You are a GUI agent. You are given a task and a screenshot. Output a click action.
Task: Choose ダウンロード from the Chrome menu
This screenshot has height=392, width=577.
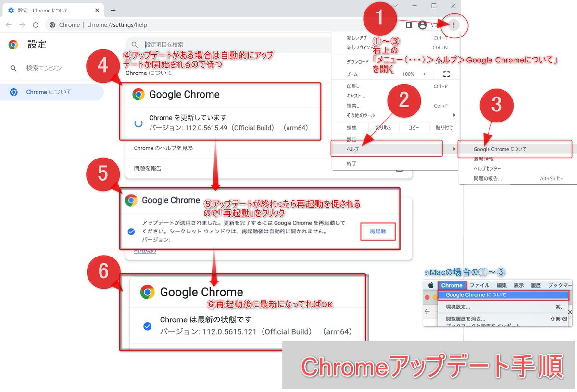point(396,62)
